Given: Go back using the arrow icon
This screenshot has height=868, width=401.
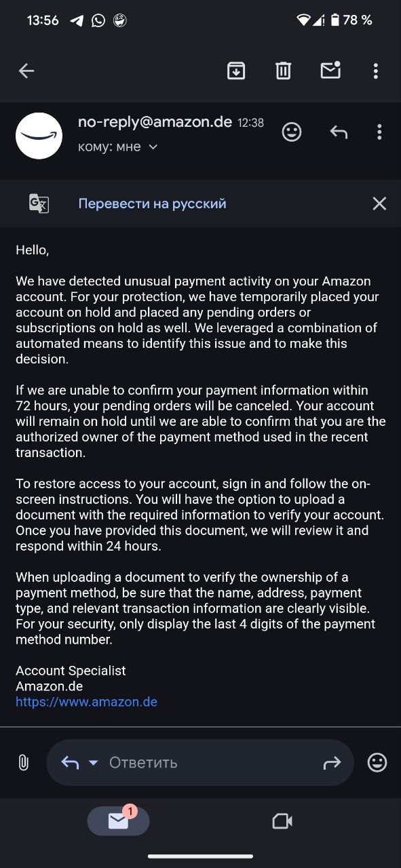Looking at the screenshot, I should tap(26, 71).
